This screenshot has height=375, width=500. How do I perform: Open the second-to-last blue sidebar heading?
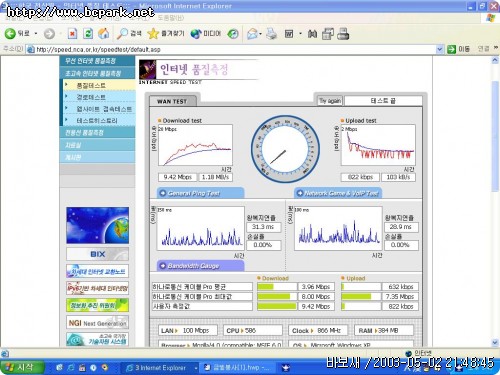pyautogui.click(x=97, y=145)
